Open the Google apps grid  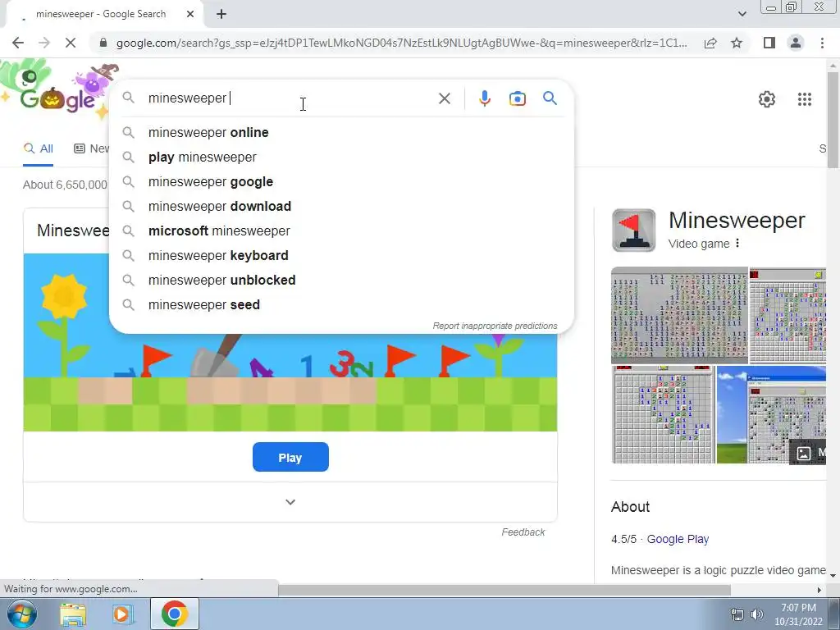804,99
